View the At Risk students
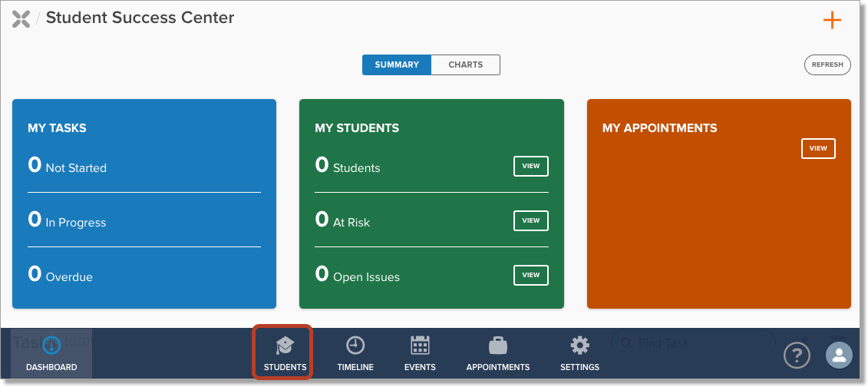Screen dimensions: 868x387 531,220
